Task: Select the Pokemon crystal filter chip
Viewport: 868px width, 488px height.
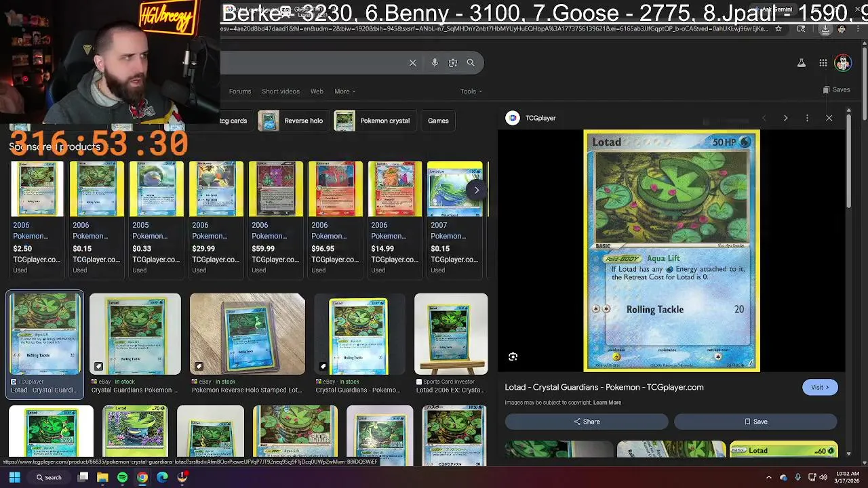Action: [x=374, y=121]
